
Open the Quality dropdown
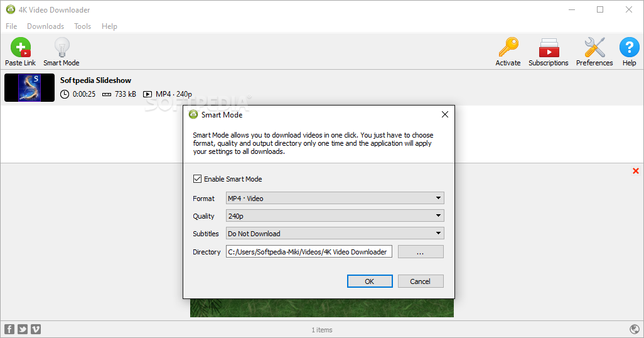[x=335, y=216]
